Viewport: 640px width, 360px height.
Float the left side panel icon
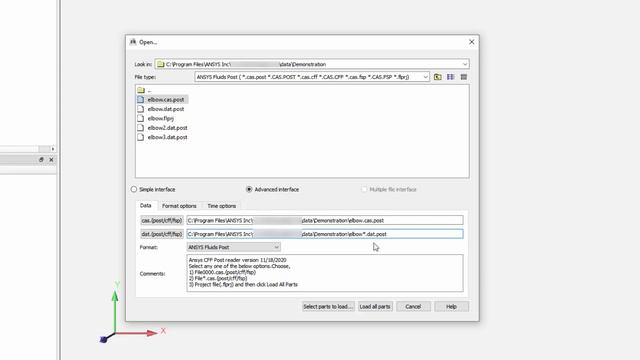click(x=41, y=160)
